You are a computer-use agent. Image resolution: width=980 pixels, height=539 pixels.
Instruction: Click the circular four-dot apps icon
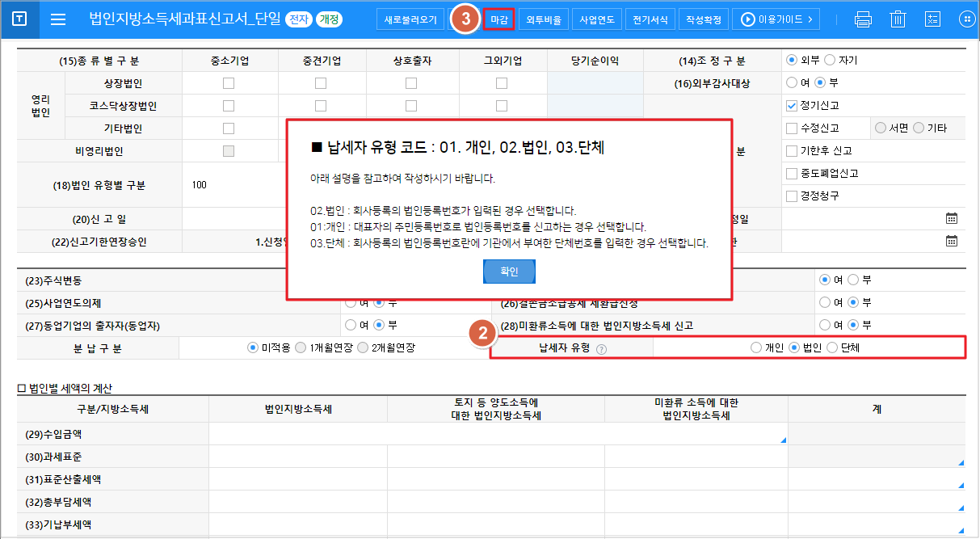(967, 18)
